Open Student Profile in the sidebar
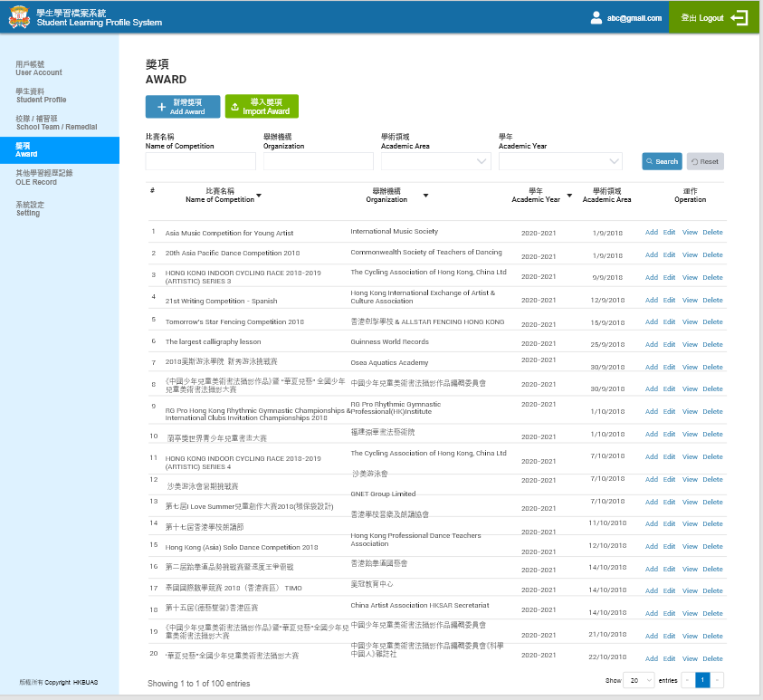This screenshot has width=763, height=700. pyautogui.click(x=41, y=96)
